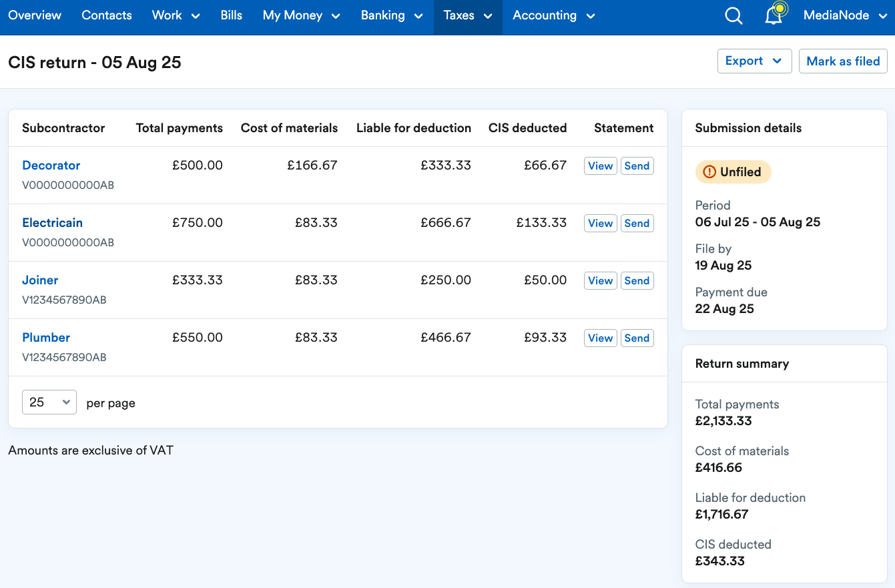The height and width of the screenshot is (588, 895).
Task: View the Electricain statement
Action: [600, 223]
